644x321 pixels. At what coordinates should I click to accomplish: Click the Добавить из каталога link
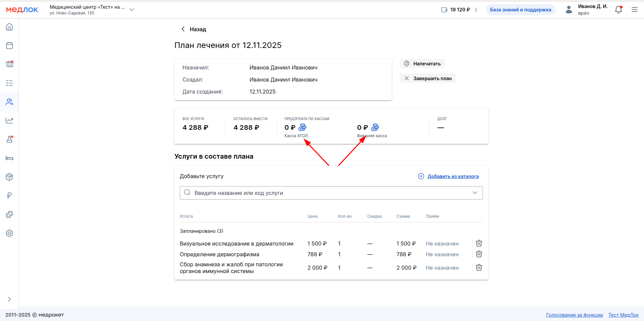pyautogui.click(x=453, y=176)
